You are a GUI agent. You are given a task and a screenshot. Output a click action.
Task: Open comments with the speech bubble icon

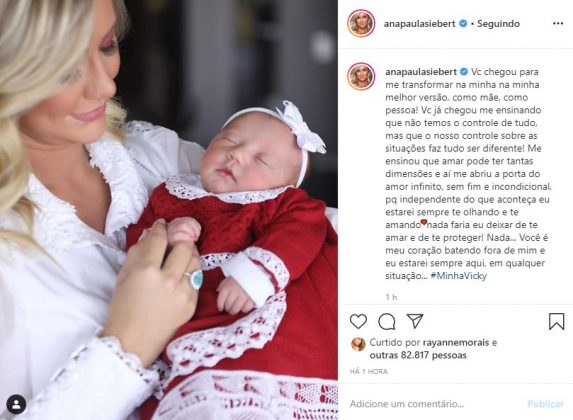pos(387,322)
